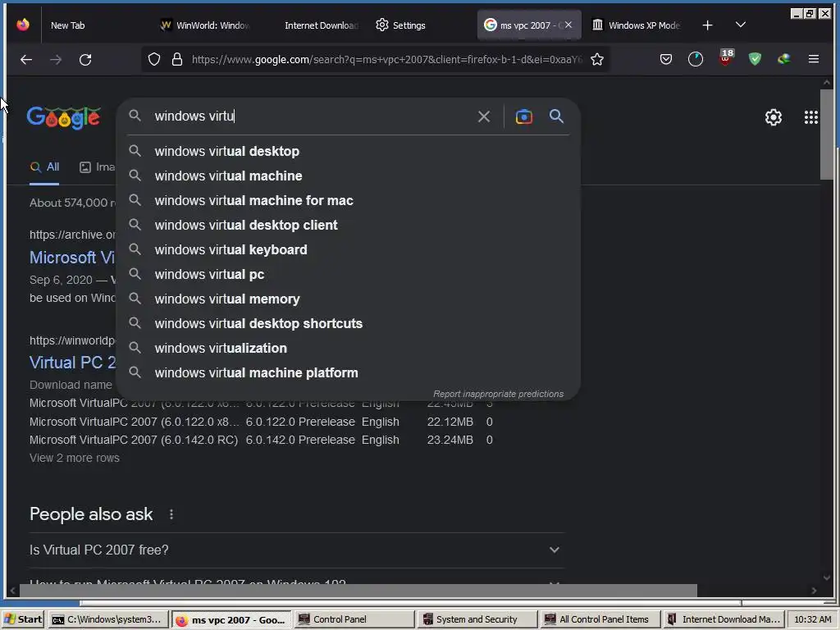
Task: Choose suggestion windows virtual desktop shortcuts
Action: 348,323
